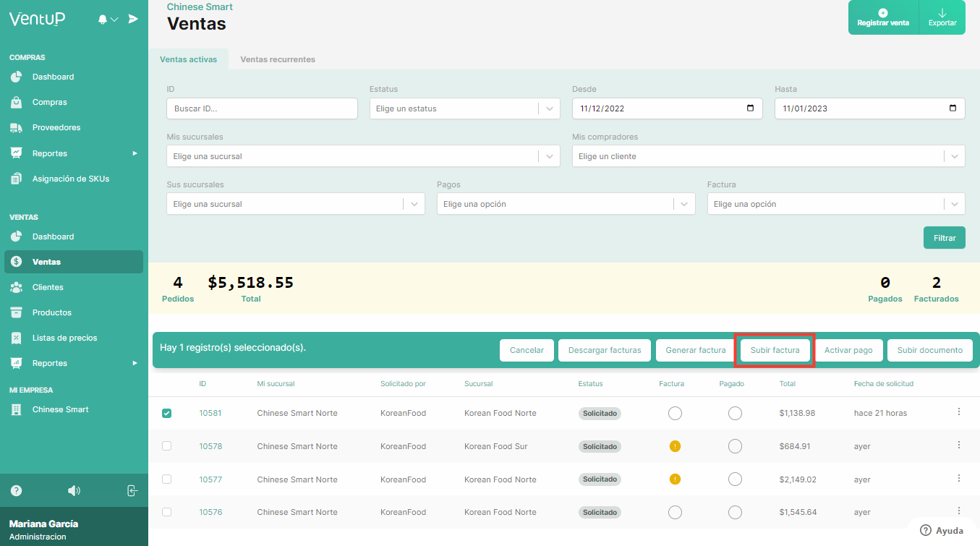Click the Exportar download icon button

[x=942, y=17]
